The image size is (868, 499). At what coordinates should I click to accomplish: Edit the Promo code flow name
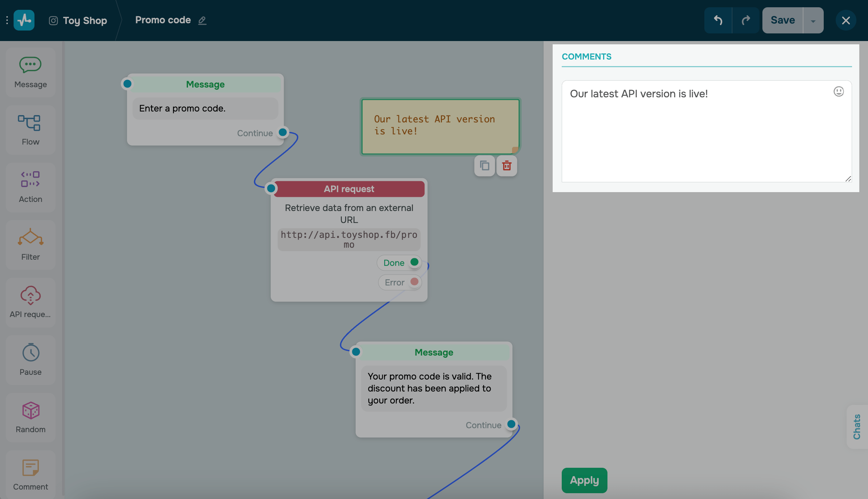[x=202, y=20]
